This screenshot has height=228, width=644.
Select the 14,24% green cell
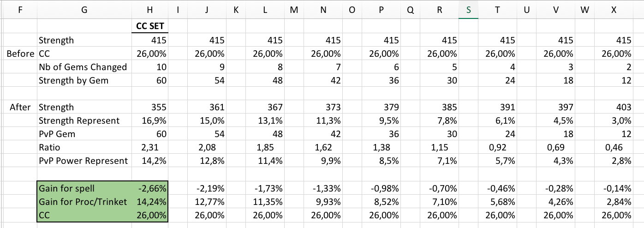152,202
